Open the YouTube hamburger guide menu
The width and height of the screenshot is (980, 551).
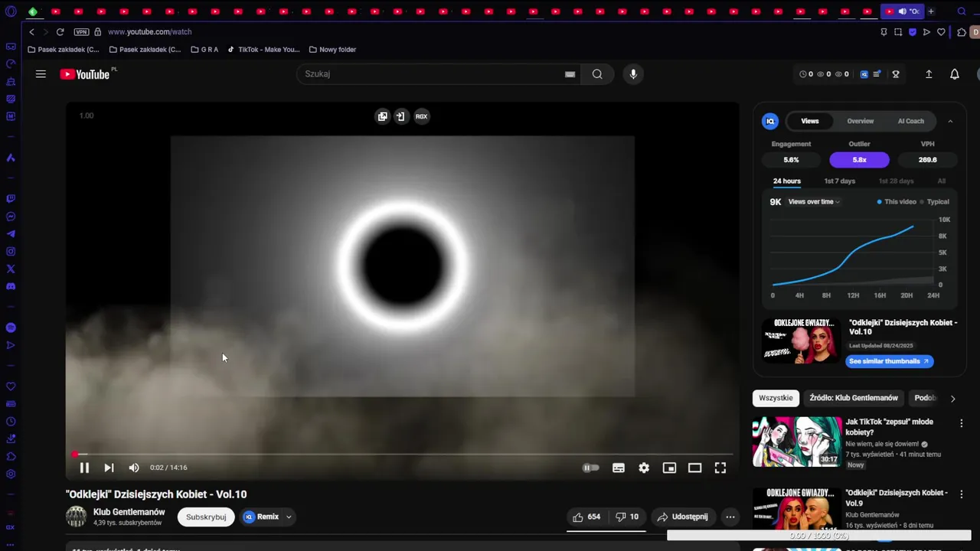click(41, 74)
